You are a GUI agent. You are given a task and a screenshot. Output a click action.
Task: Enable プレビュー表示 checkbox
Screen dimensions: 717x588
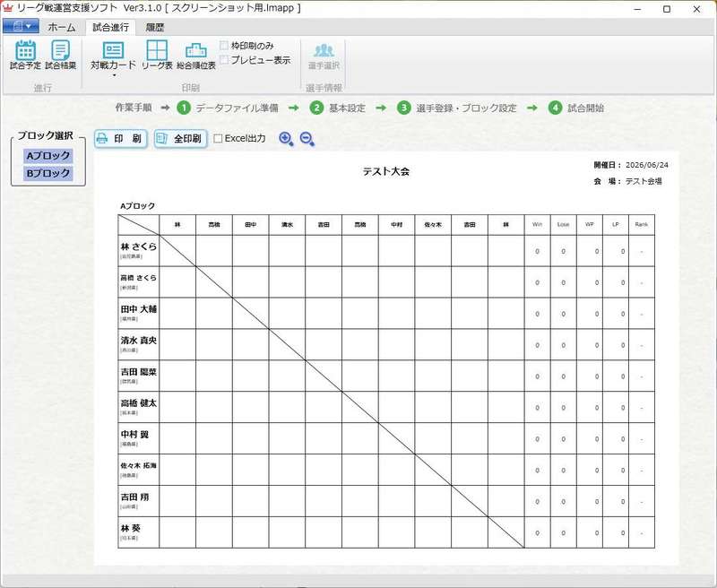pyautogui.click(x=224, y=60)
